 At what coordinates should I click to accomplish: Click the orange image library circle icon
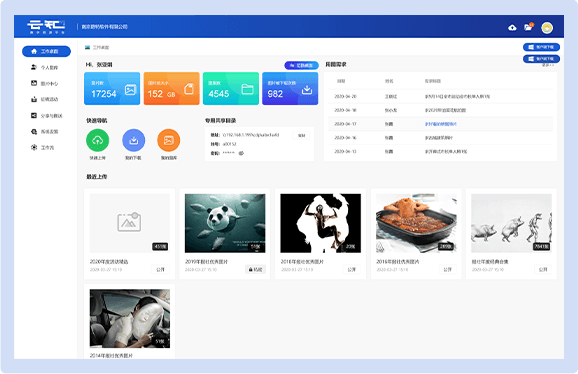point(169,140)
